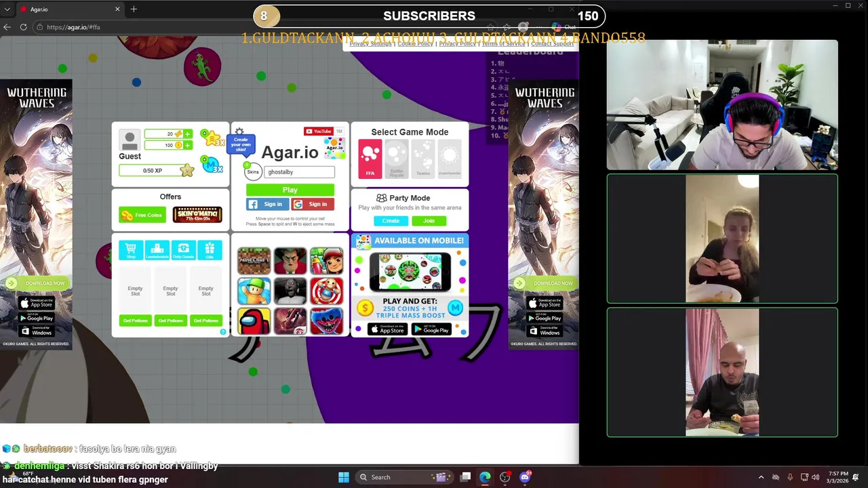This screenshot has height=488, width=868.
Task: Sign in with Facebook
Action: point(268,204)
